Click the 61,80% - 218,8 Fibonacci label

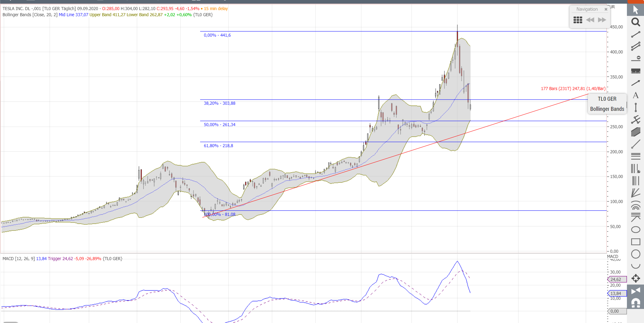click(x=218, y=146)
